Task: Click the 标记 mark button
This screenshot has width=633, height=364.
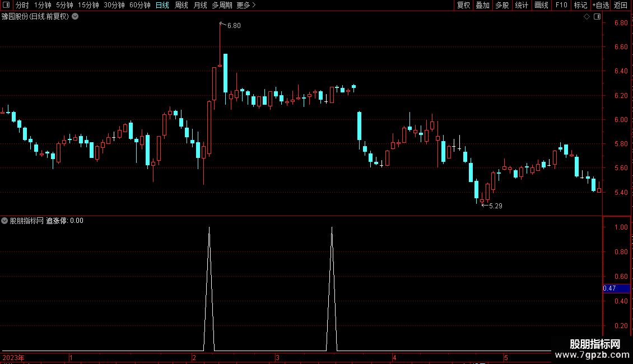Action: tap(580, 5)
